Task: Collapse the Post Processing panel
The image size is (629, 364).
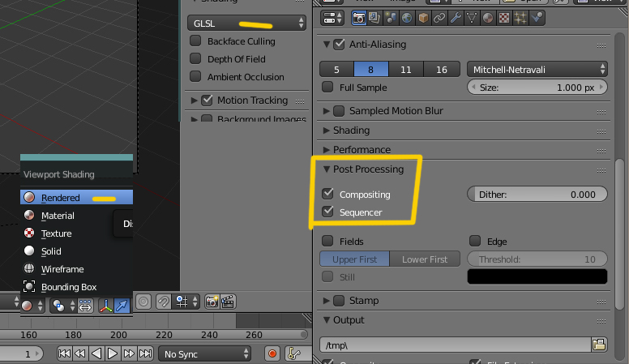Action: (x=326, y=169)
